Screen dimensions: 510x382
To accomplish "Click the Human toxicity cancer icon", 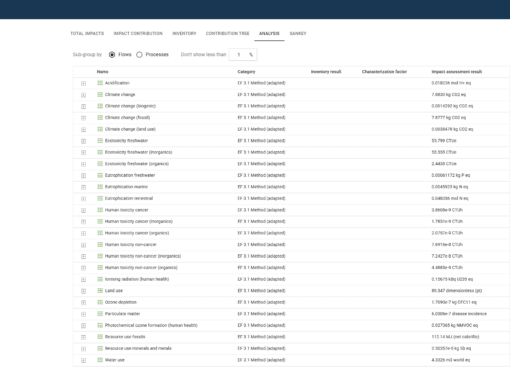I will point(100,210).
